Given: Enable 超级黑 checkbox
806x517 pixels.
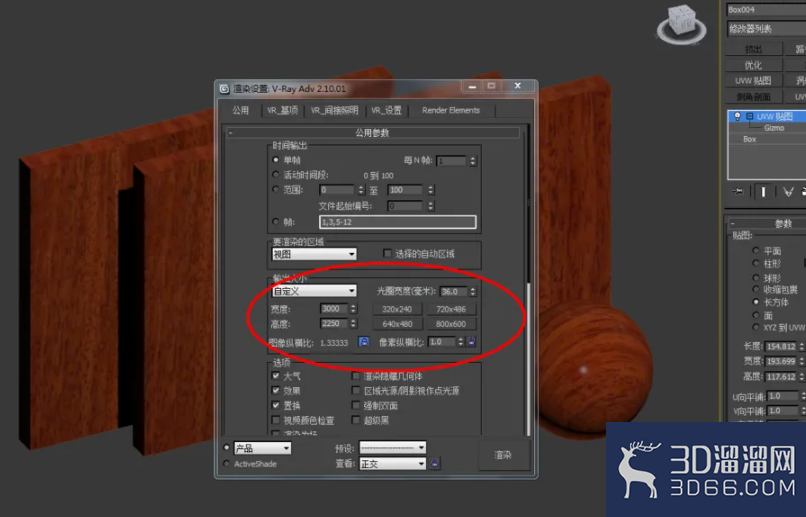Looking at the screenshot, I should point(356,420).
